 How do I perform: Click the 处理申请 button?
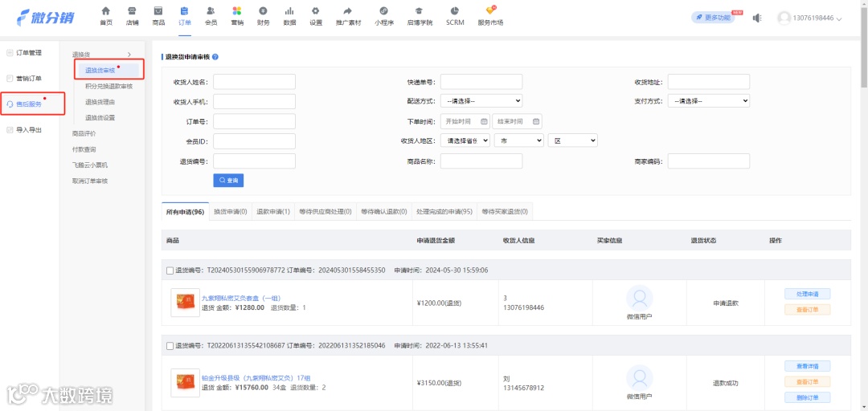tap(807, 294)
